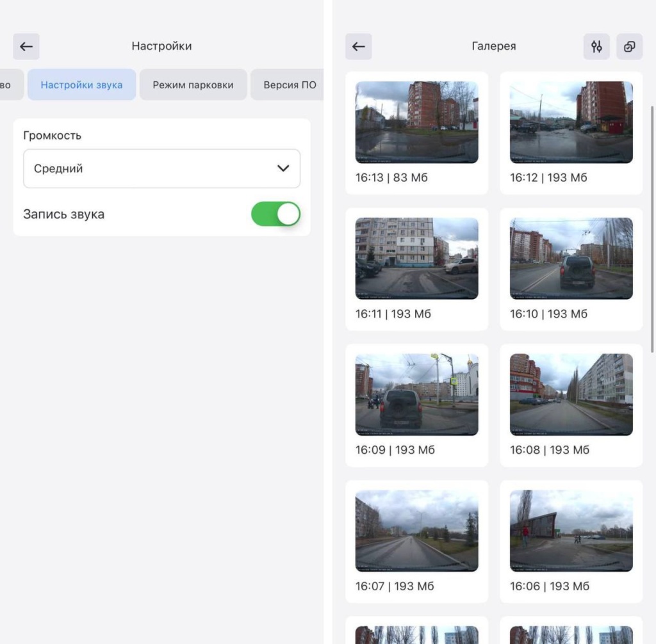Screen dimensions: 656x644
Task: Open the Версия ПО tab
Action: pyautogui.click(x=288, y=85)
